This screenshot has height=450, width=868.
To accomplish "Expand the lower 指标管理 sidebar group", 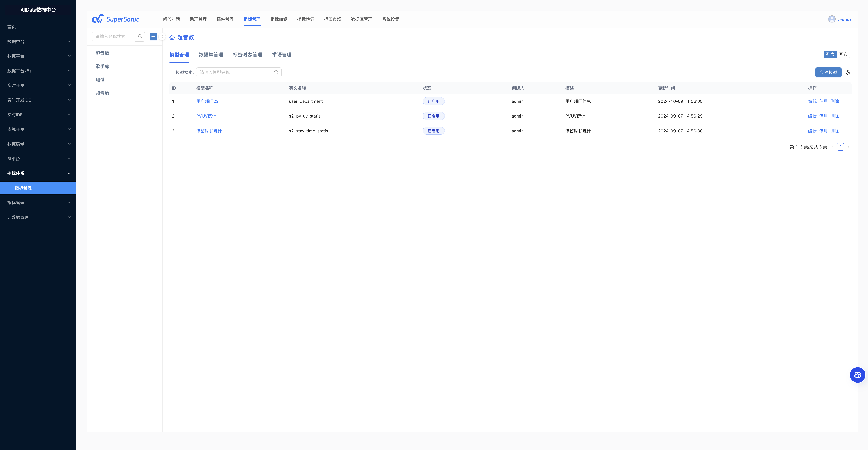I will tap(38, 202).
